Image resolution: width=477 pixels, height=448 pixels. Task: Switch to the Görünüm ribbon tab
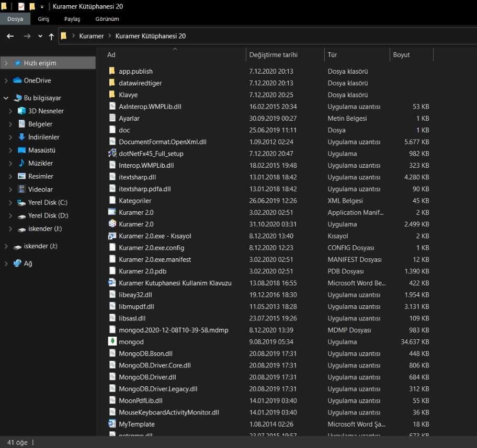tap(107, 19)
